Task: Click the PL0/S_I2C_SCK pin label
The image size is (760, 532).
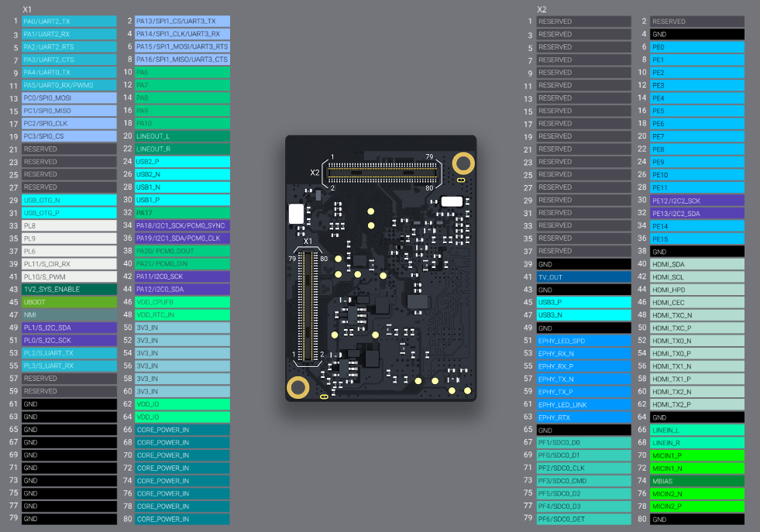Action: tap(69, 341)
